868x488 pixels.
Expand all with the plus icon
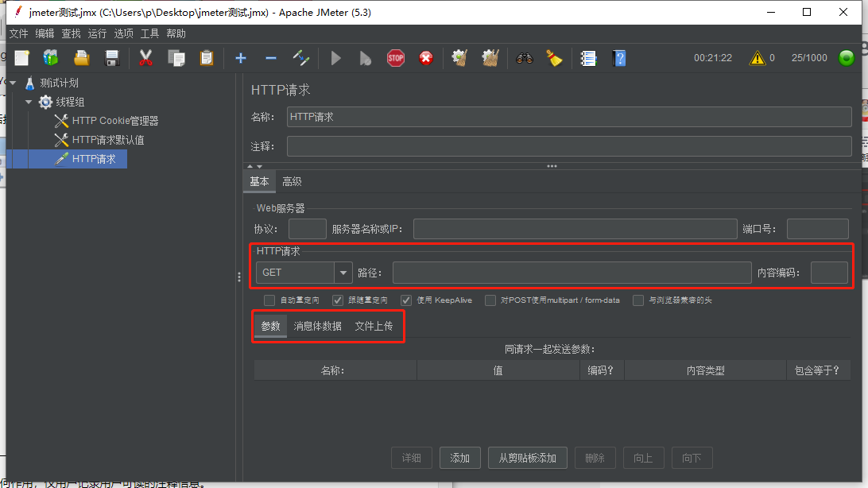pos(241,58)
